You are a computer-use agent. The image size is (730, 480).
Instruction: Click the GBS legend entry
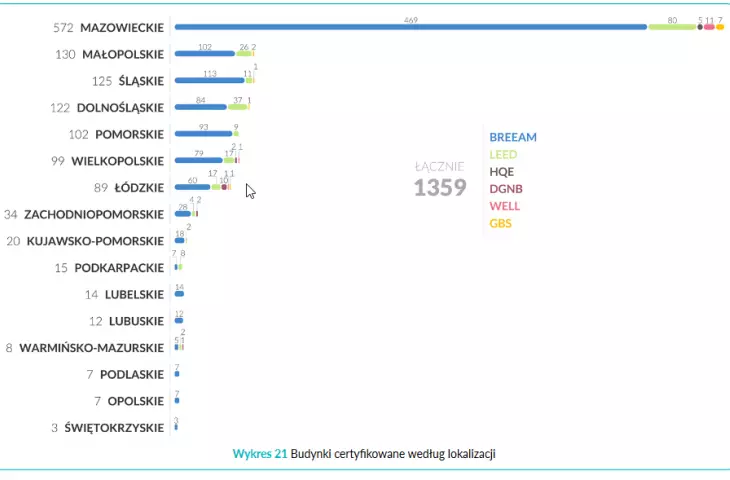coord(500,223)
